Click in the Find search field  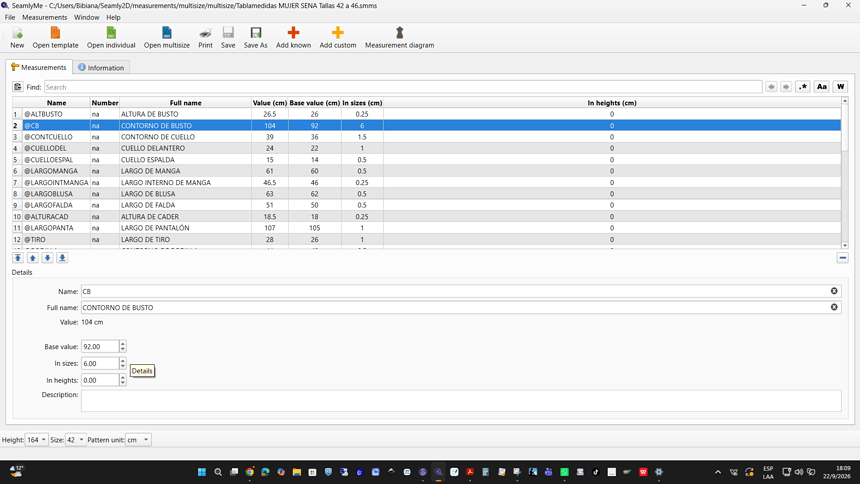(403, 87)
